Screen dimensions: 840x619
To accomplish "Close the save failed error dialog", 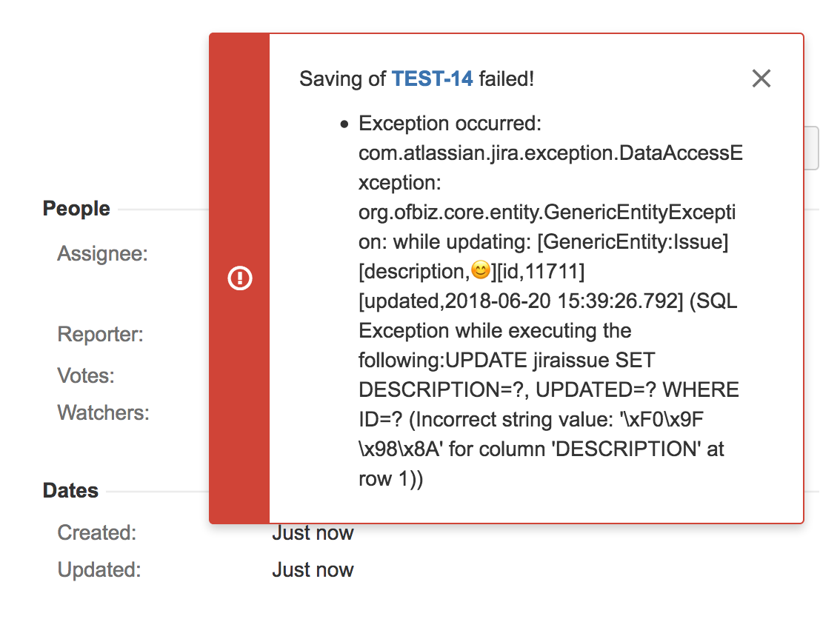I will [x=761, y=78].
